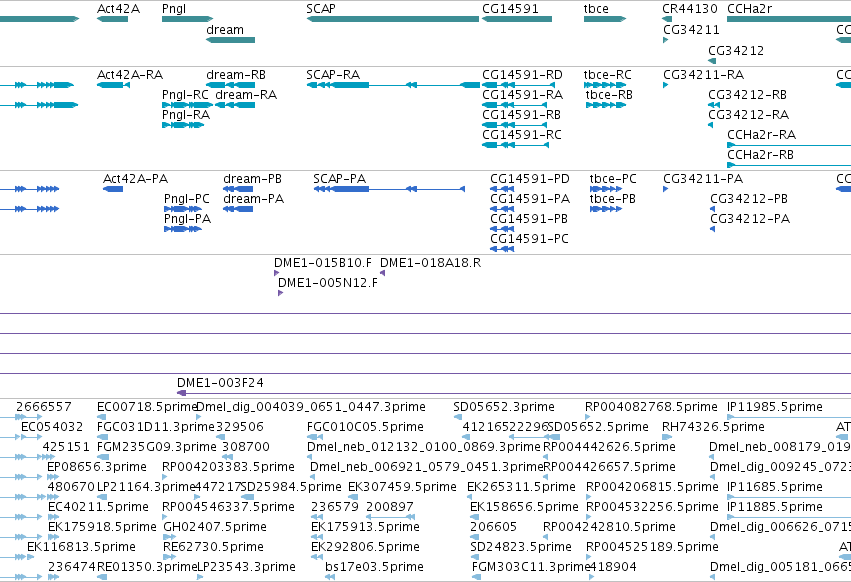Select the tbce-PC protein feature

coord(606,189)
